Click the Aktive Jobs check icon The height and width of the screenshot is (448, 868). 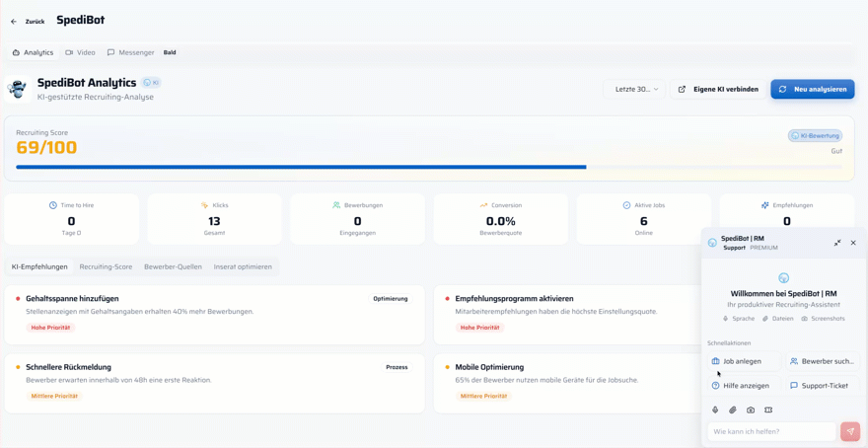[x=626, y=205]
